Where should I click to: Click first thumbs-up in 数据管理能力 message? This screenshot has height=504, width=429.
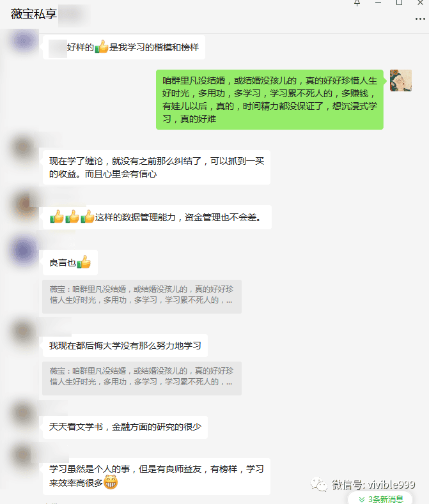pyautogui.click(x=57, y=217)
